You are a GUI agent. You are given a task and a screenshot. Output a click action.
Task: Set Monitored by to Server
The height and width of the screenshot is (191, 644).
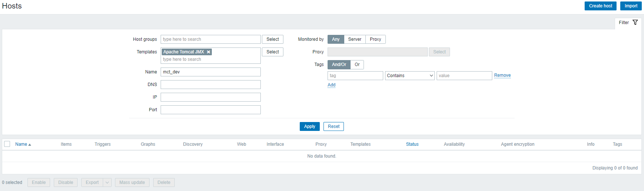pos(355,39)
